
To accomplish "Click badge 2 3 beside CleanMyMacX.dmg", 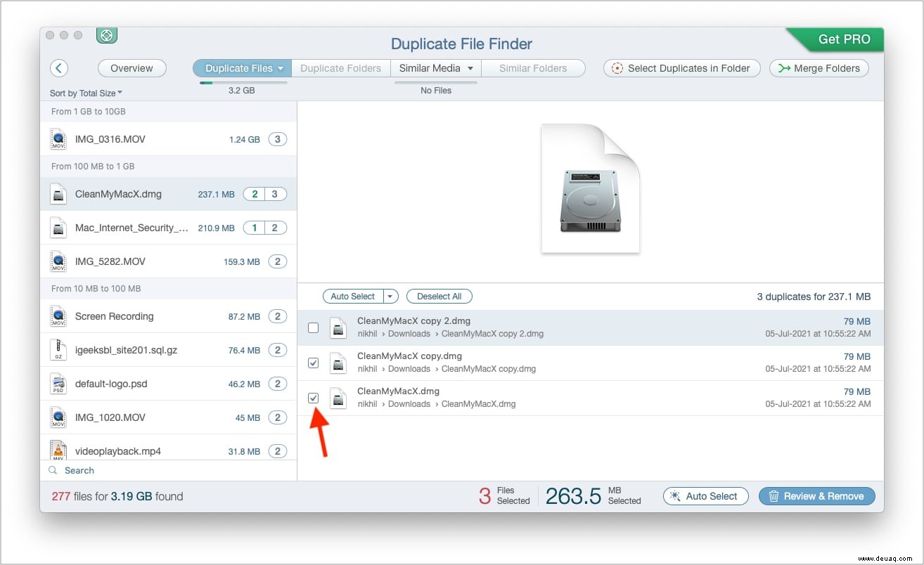I will pyautogui.click(x=265, y=194).
